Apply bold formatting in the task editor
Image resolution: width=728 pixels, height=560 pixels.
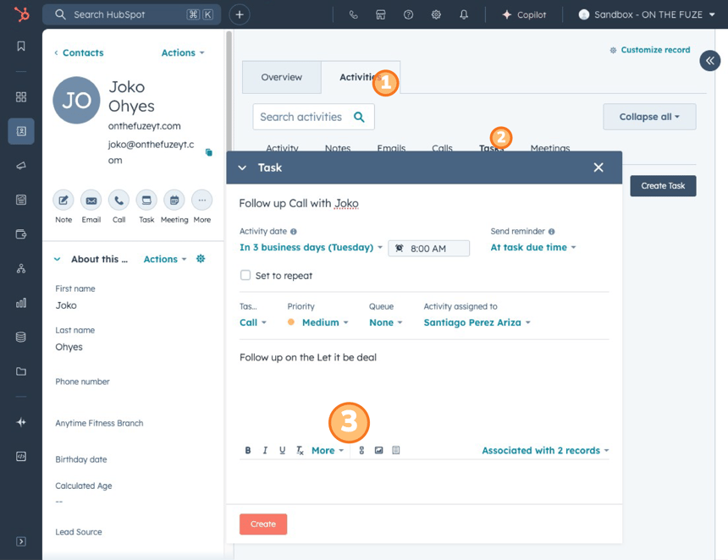(x=248, y=450)
